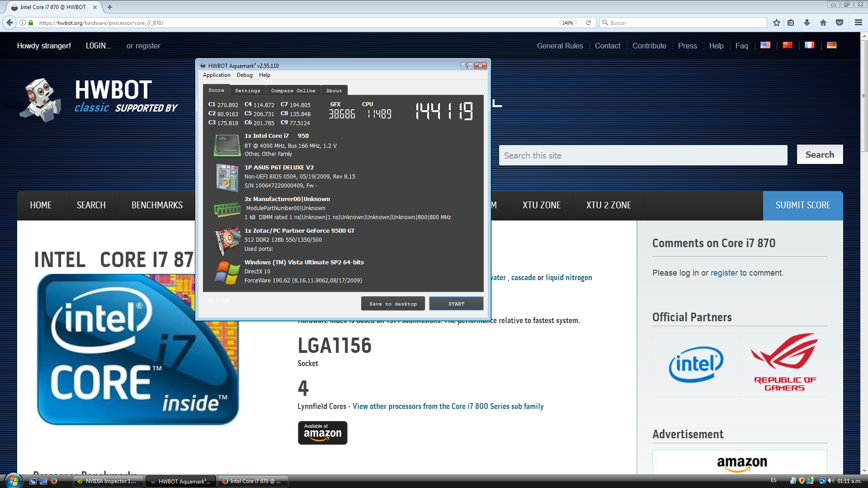Click the Available at amazon badge

pos(322,433)
